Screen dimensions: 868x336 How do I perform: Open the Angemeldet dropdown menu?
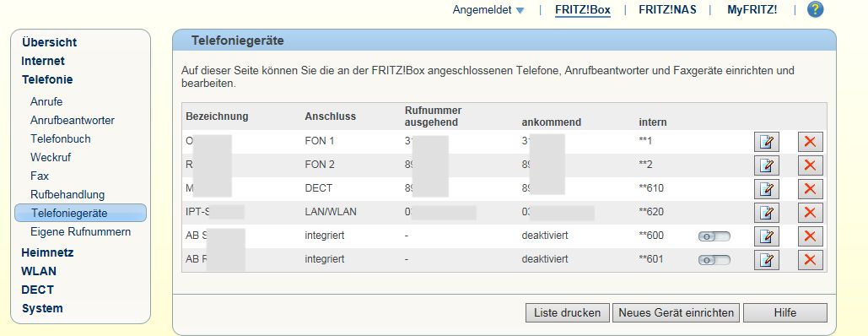click(x=488, y=10)
